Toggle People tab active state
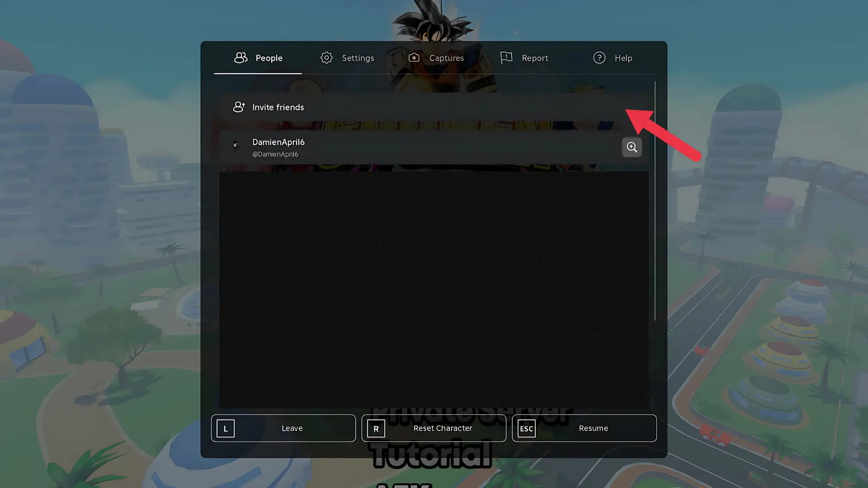Screen dimensions: 868x488 point(258,58)
